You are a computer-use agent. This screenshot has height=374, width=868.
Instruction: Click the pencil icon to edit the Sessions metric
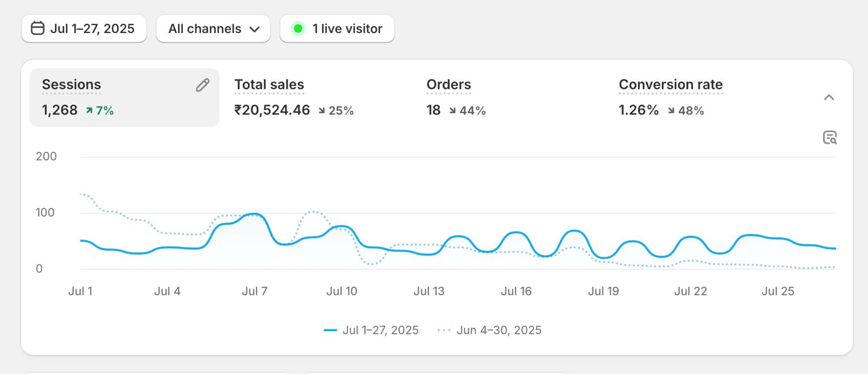(x=202, y=85)
